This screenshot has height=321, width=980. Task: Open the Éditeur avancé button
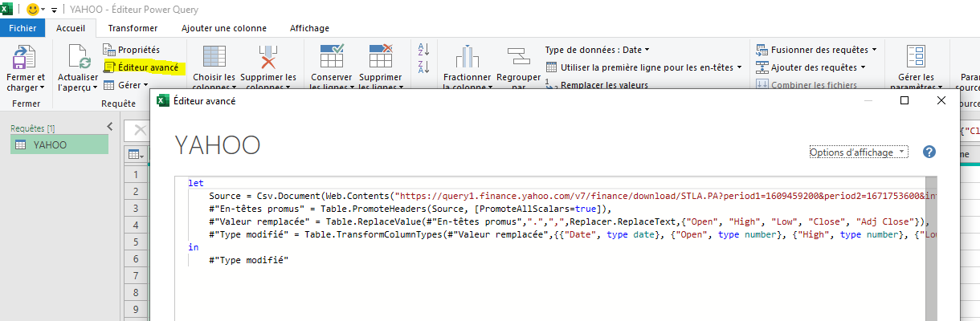click(x=141, y=68)
